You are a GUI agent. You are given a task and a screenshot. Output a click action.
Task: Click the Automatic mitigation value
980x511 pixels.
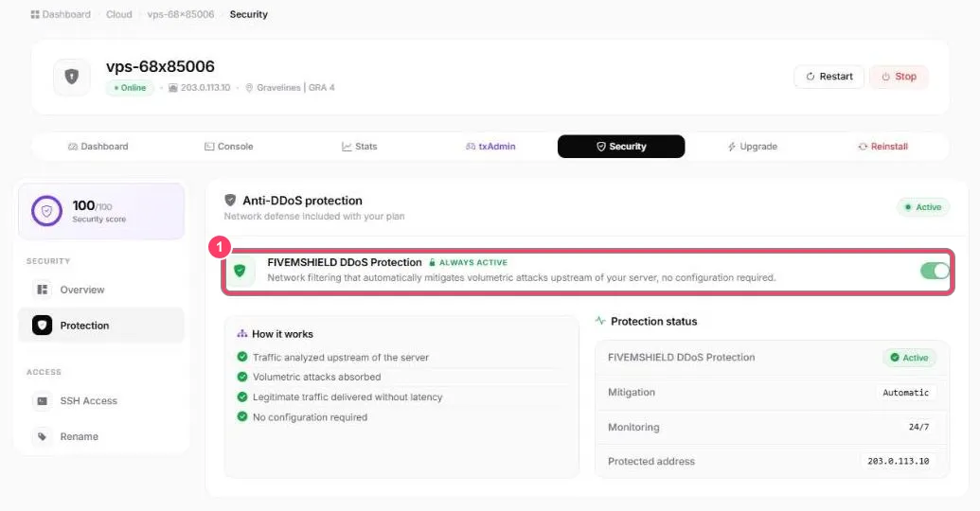(x=905, y=393)
